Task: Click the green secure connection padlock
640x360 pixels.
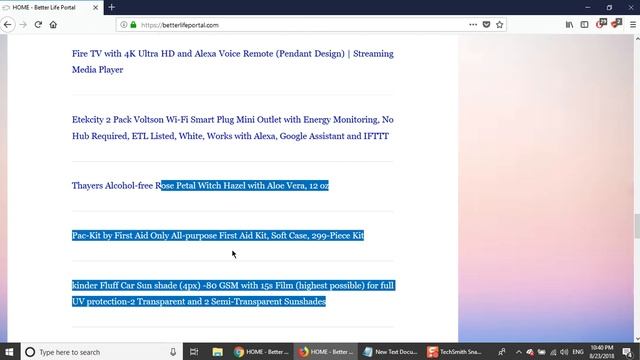Action: [133, 25]
